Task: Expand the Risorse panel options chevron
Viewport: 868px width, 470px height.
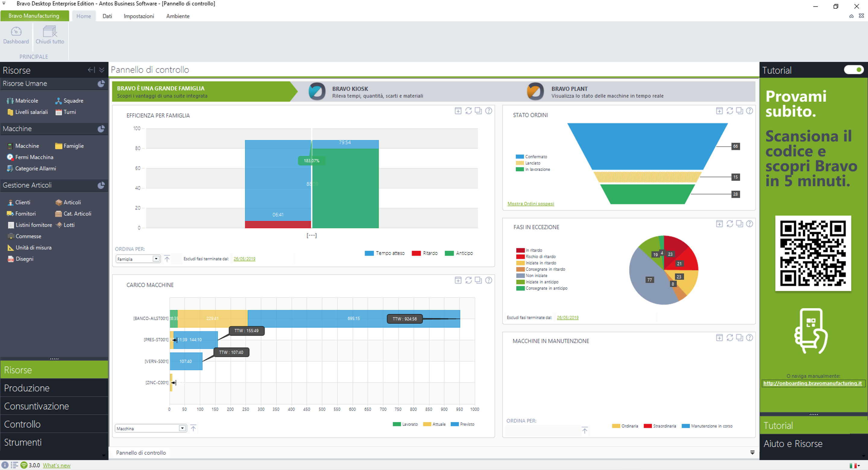Action: 102,70
